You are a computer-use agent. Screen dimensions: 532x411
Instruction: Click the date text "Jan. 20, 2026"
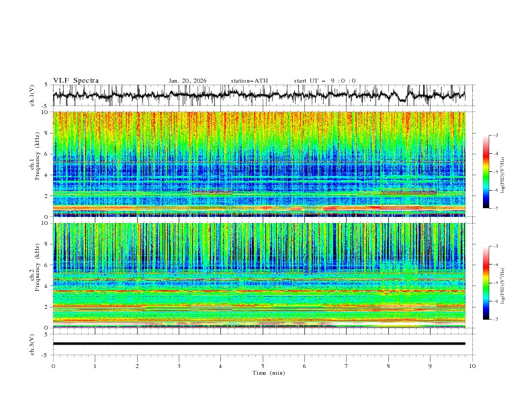(187, 81)
